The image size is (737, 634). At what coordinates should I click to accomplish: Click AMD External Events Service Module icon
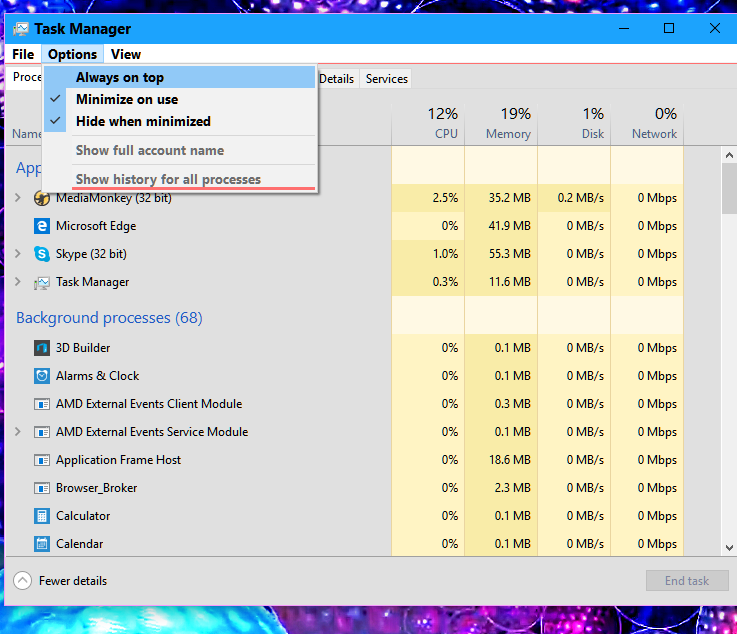(42, 432)
